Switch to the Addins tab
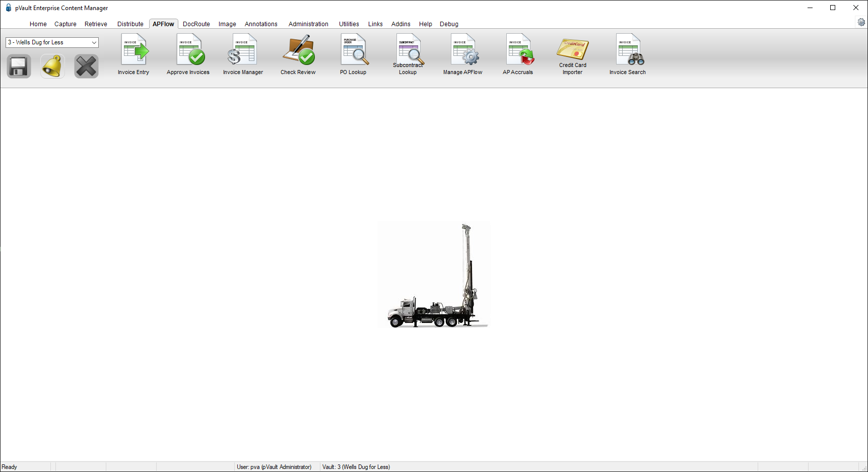 [x=401, y=24]
